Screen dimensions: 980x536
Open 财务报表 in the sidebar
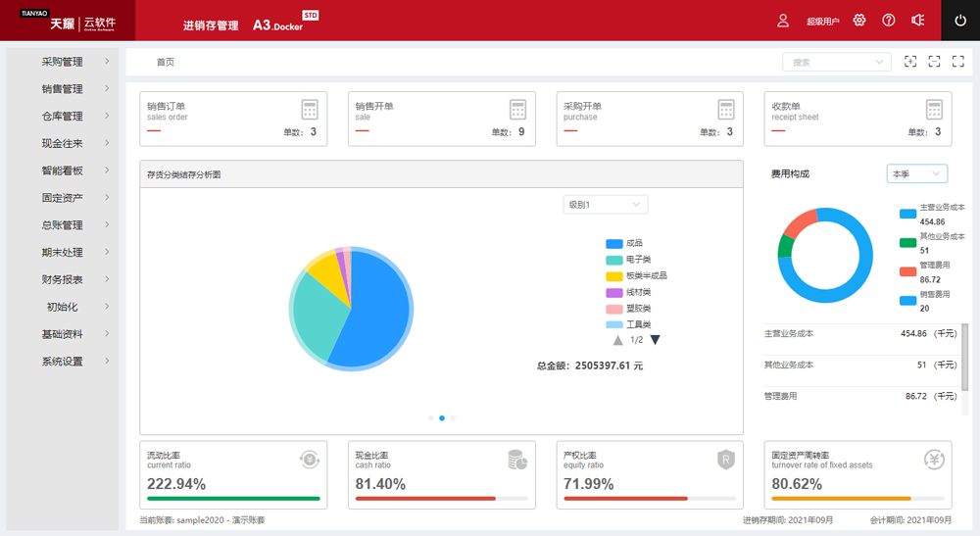pos(63,279)
